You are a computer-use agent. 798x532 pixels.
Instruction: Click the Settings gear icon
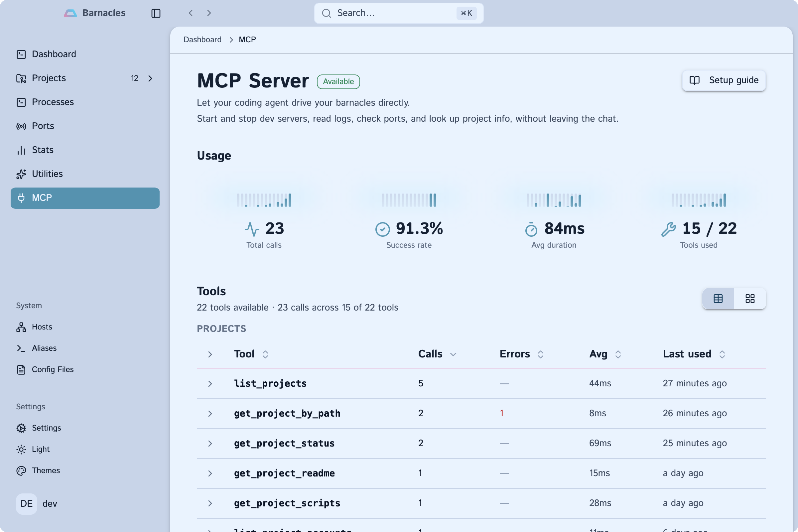pyautogui.click(x=21, y=428)
